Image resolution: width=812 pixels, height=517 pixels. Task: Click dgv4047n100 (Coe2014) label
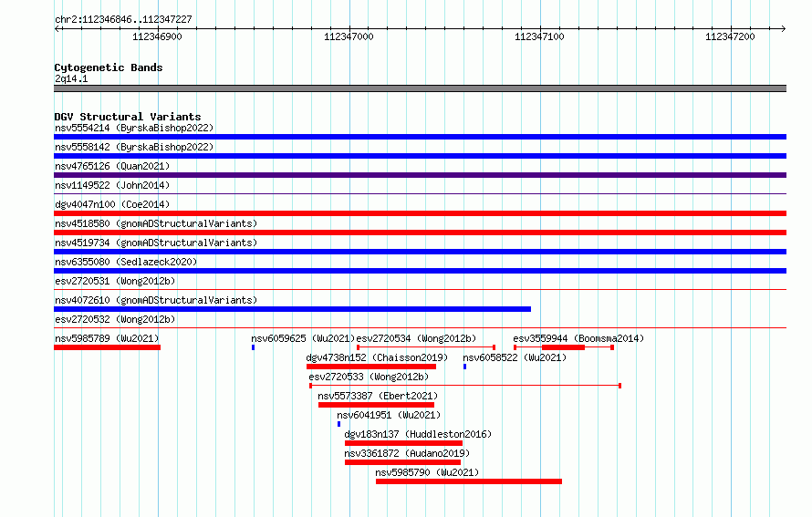click(112, 204)
